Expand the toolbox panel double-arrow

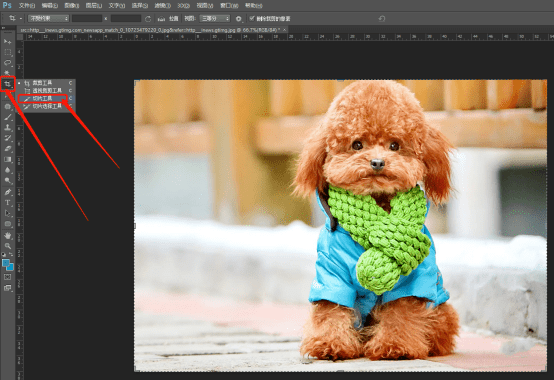click(4, 28)
